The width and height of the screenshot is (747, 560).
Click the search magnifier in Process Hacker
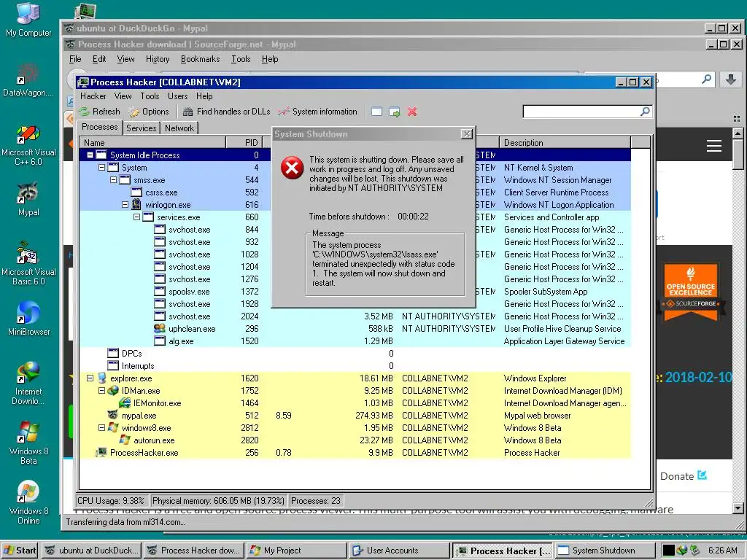point(645,112)
